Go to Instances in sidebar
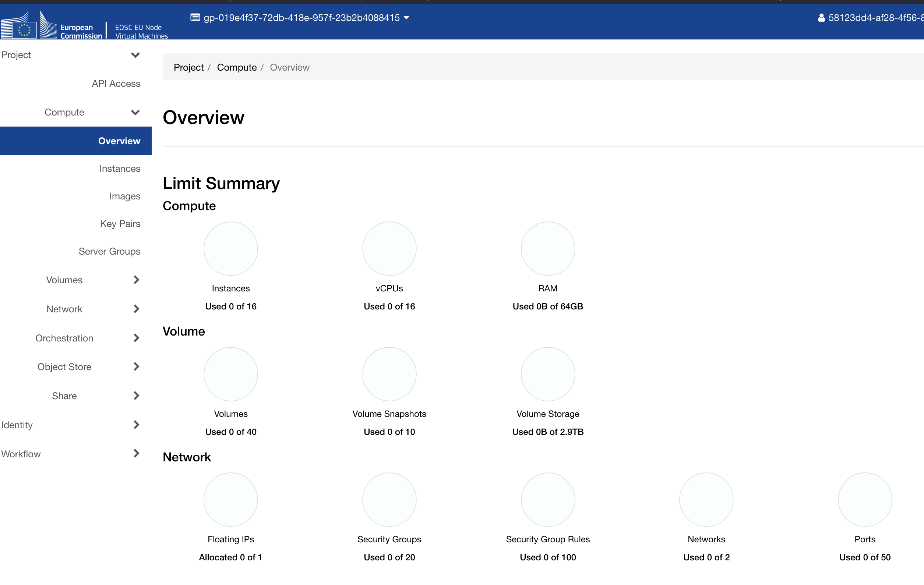This screenshot has height=585, width=924. click(x=120, y=169)
